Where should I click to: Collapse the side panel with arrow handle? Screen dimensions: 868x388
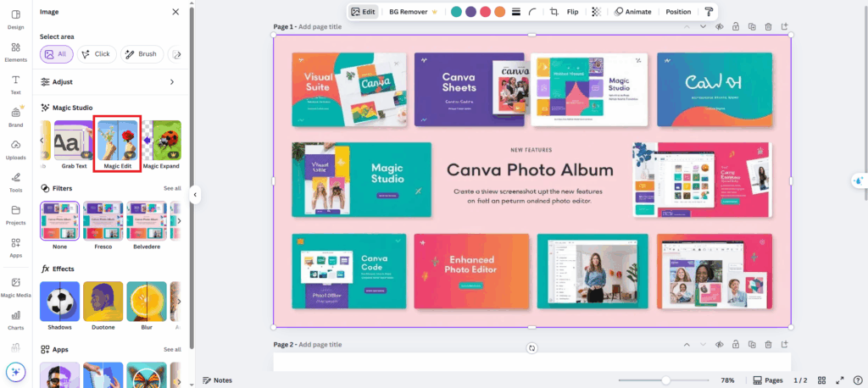click(195, 194)
